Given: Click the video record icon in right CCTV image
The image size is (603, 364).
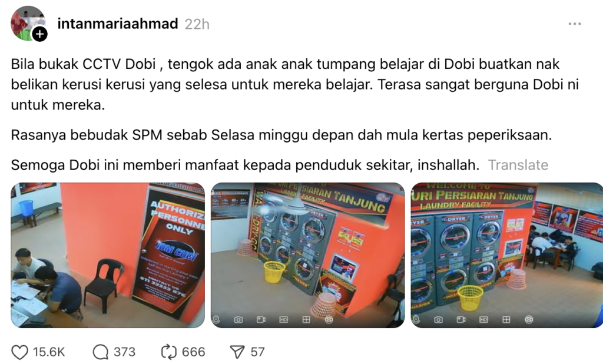Looking at the screenshot, I should coord(460,320).
